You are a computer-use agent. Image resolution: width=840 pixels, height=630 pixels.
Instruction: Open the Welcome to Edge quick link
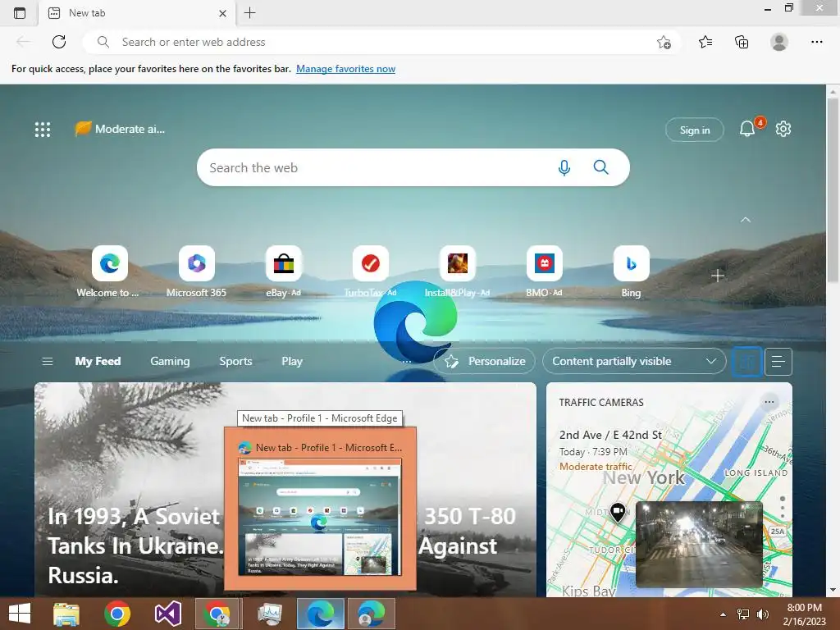109,271
